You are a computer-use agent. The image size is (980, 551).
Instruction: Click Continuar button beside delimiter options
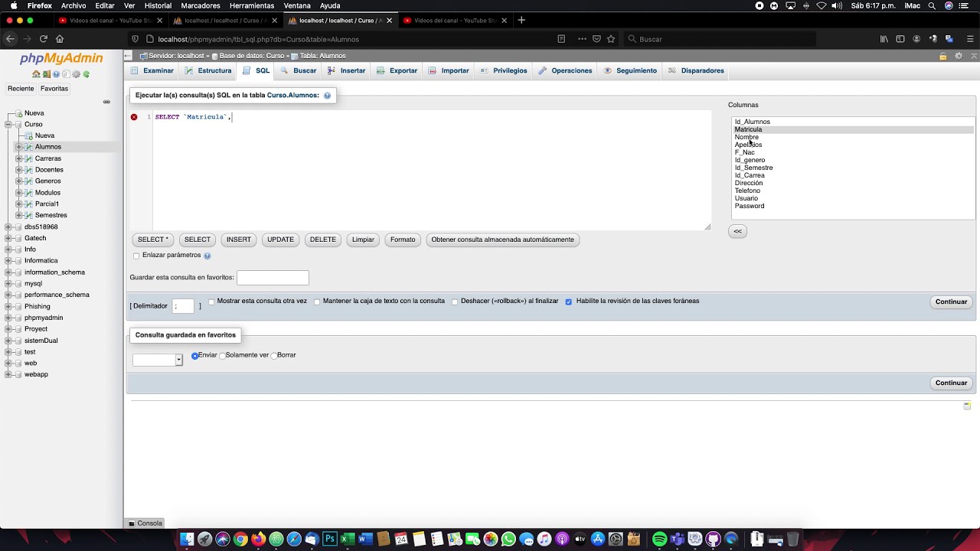pyautogui.click(x=951, y=302)
